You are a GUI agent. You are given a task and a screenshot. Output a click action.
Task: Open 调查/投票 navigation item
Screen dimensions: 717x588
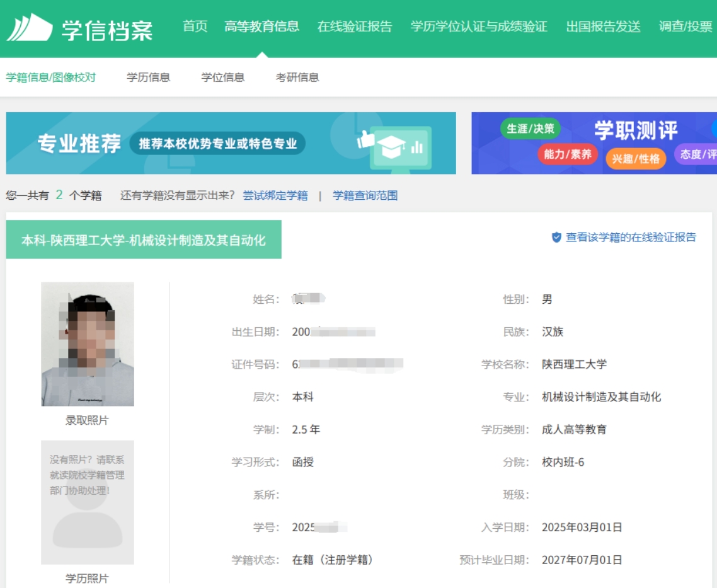coord(685,26)
